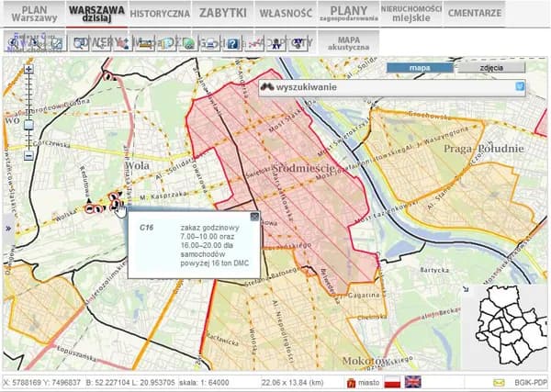Switch to English with the UK flag
The height and width of the screenshot is (392, 551).
[413, 382]
